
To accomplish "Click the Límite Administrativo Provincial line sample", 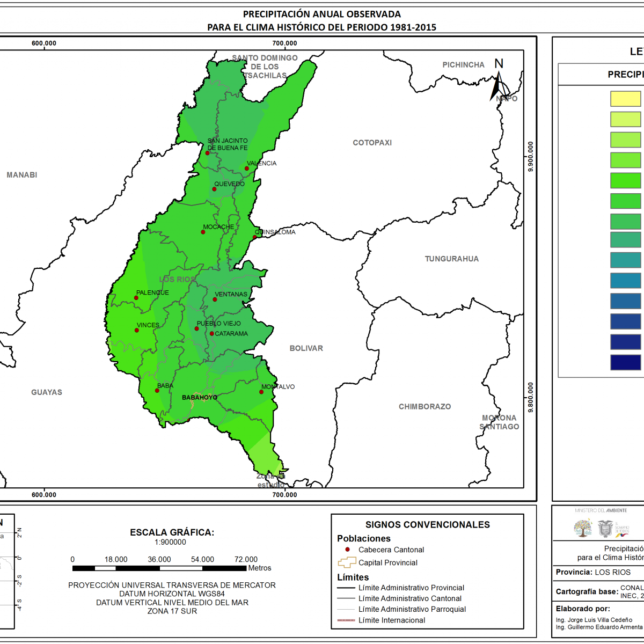I will click(x=346, y=588).
